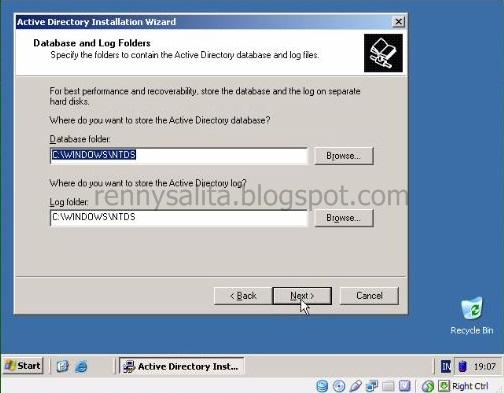The image size is (504, 393).
Task: Click the 19:07 taskbar clock
Action: [485, 367]
